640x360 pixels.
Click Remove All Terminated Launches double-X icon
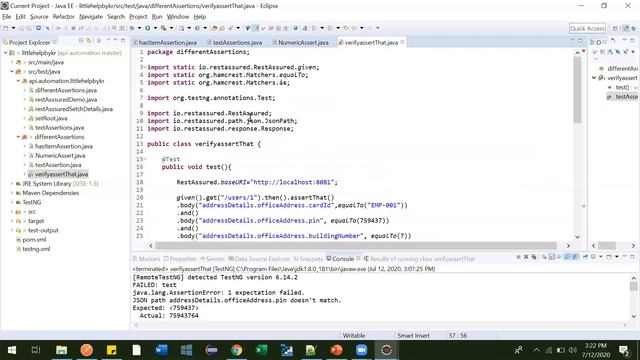533,257
